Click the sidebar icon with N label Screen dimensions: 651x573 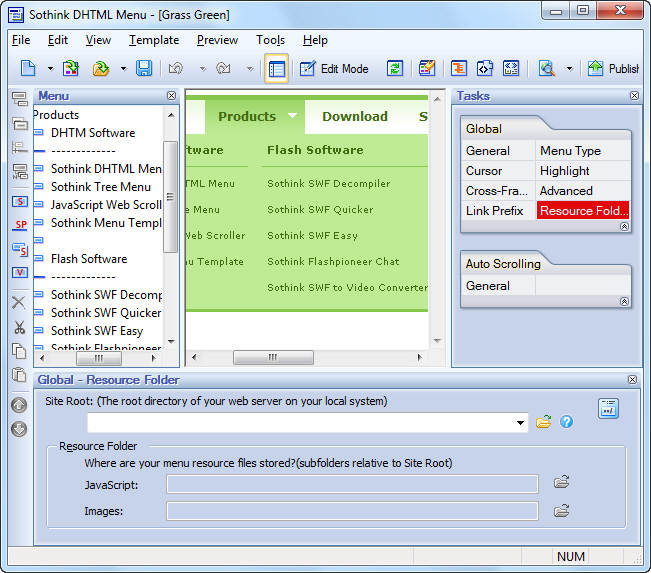click(x=20, y=171)
